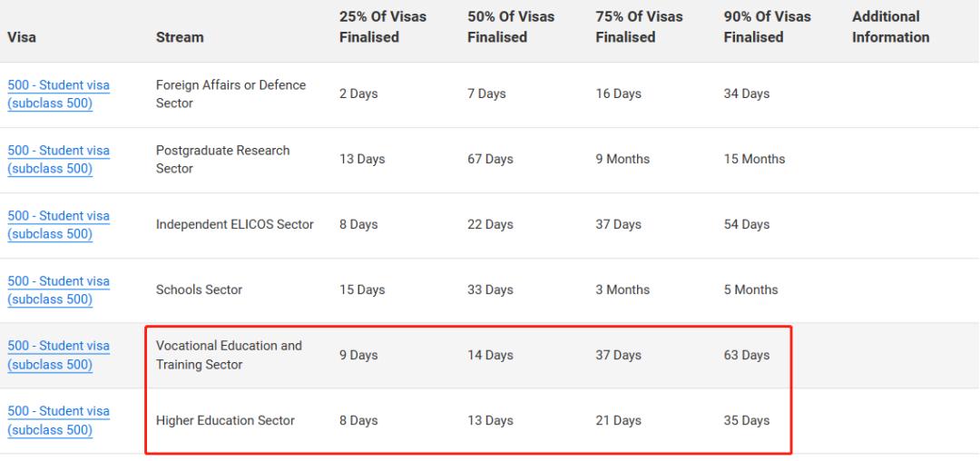Click the 75% Of Visas Finalised header
Image resolution: width=980 pixels, height=461 pixels.
(x=639, y=27)
